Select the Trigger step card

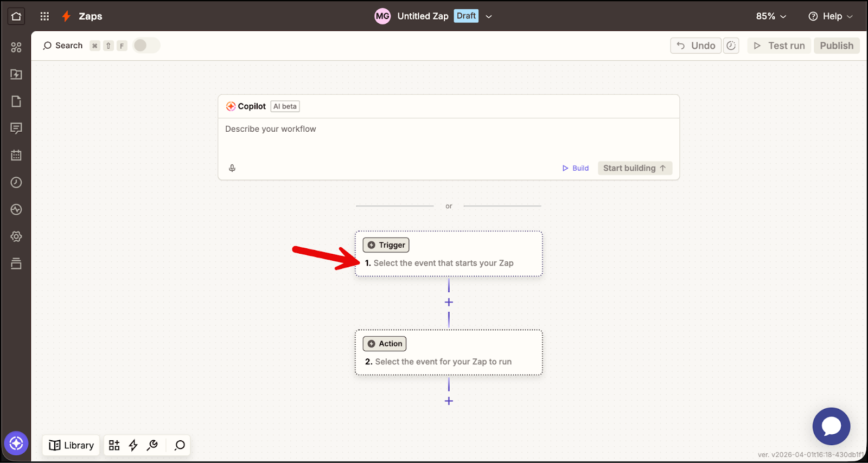pyautogui.click(x=449, y=254)
